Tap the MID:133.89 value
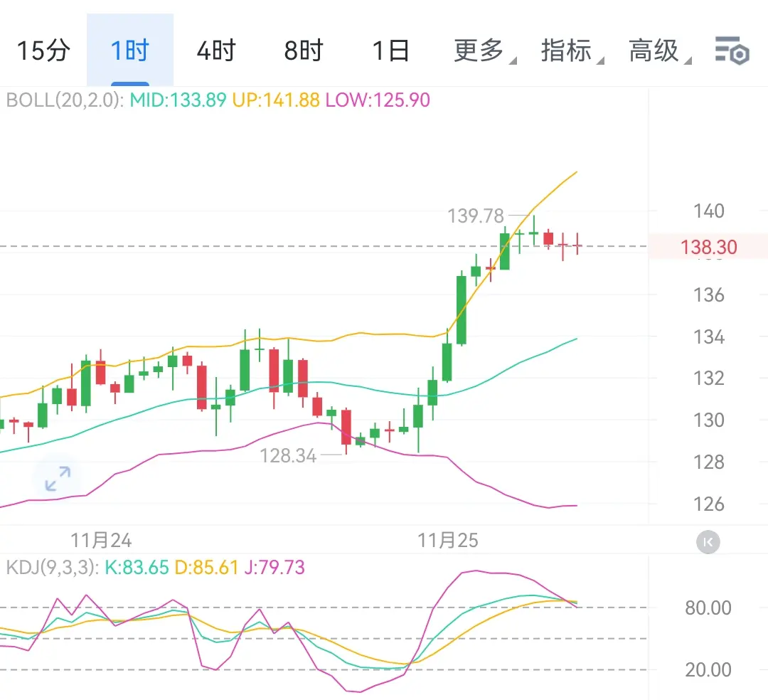Viewport: 768px width, 700px height. [x=178, y=100]
